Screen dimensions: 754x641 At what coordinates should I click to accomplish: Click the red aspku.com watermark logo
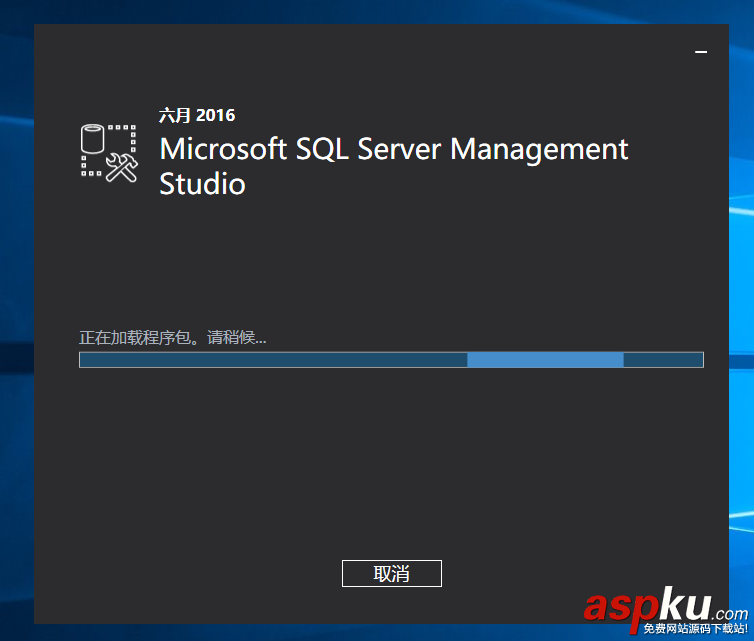[660, 605]
